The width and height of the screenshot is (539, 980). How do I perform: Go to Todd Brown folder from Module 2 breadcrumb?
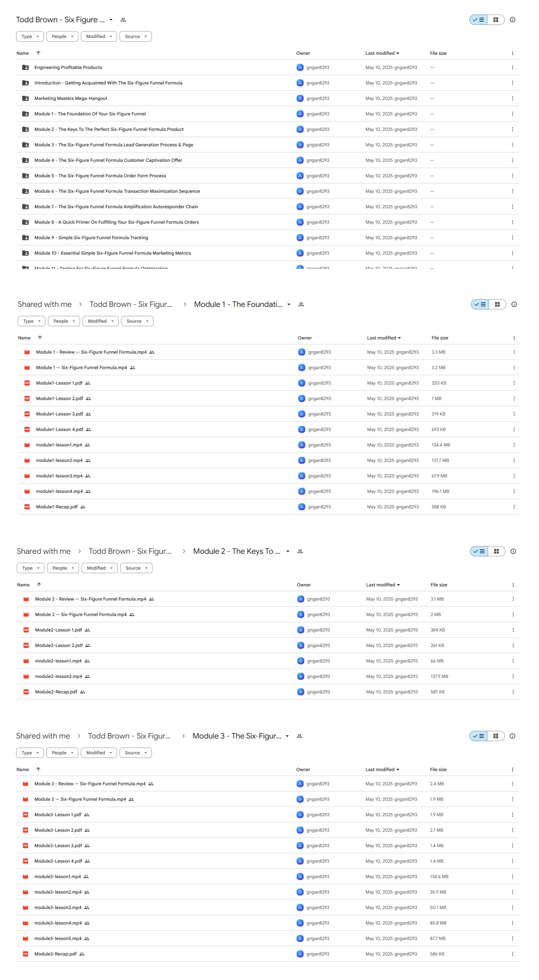pos(130,551)
